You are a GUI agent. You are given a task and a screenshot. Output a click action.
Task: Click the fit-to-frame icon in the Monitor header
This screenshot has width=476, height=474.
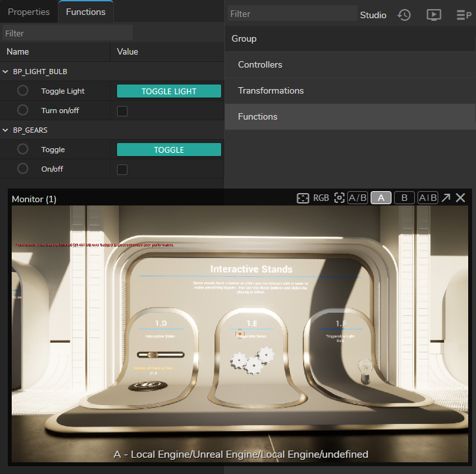[302, 198]
